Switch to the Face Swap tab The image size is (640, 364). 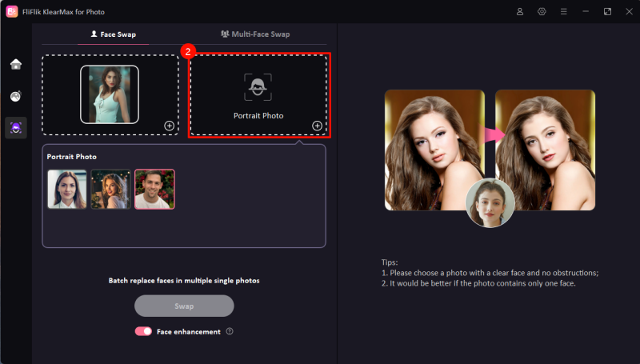[114, 34]
